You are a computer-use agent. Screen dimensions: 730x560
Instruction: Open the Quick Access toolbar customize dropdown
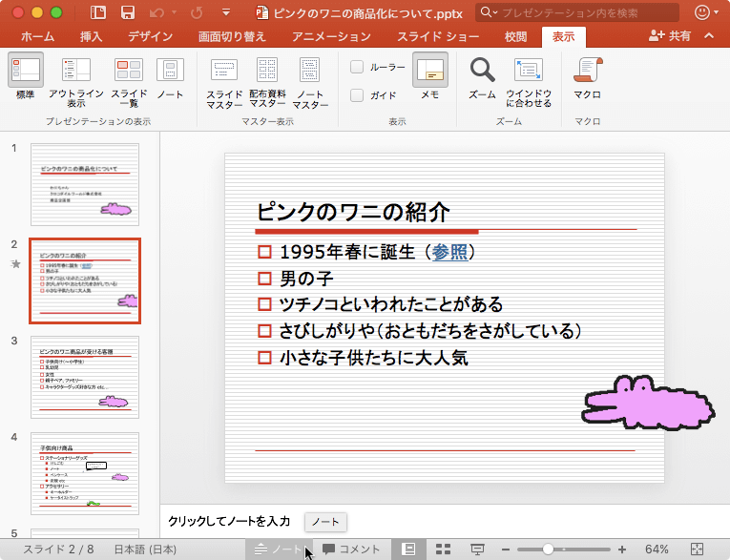point(225,13)
